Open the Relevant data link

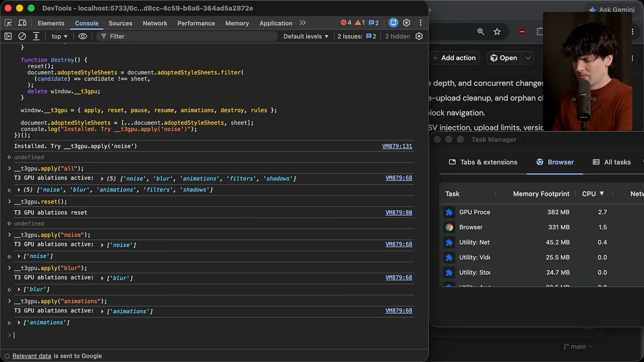pos(32,356)
